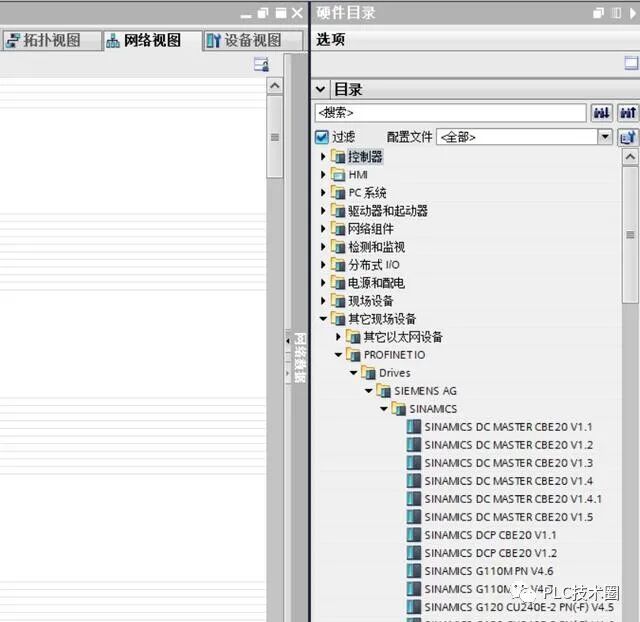This screenshot has width=640, height=622.
Task: Click the network view zoom/overview icon
Action: pyautogui.click(x=261, y=64)
